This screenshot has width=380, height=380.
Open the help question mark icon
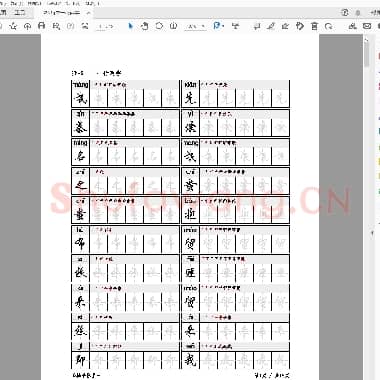(x=345, y=12)
